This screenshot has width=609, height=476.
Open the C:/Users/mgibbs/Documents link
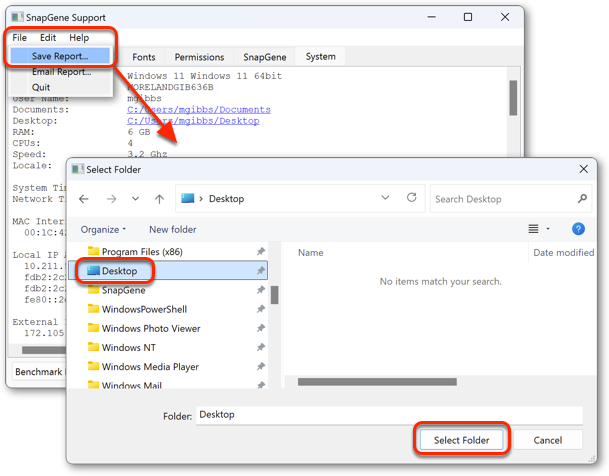[x=199, y=109]
